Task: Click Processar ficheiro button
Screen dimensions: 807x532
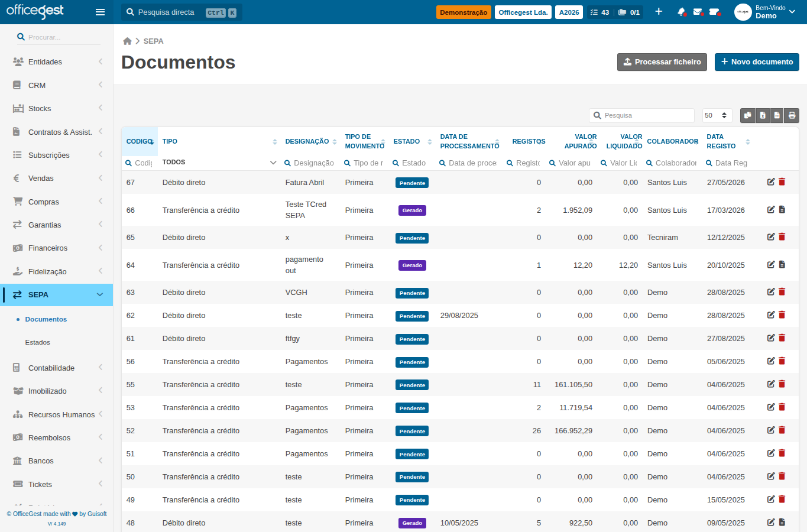Action: point(662,62)
